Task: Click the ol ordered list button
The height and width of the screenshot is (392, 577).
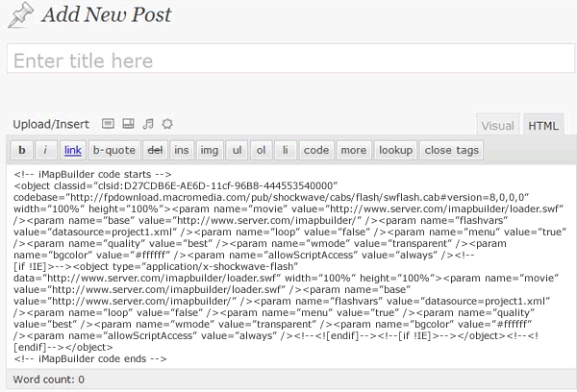Action: 261,150
